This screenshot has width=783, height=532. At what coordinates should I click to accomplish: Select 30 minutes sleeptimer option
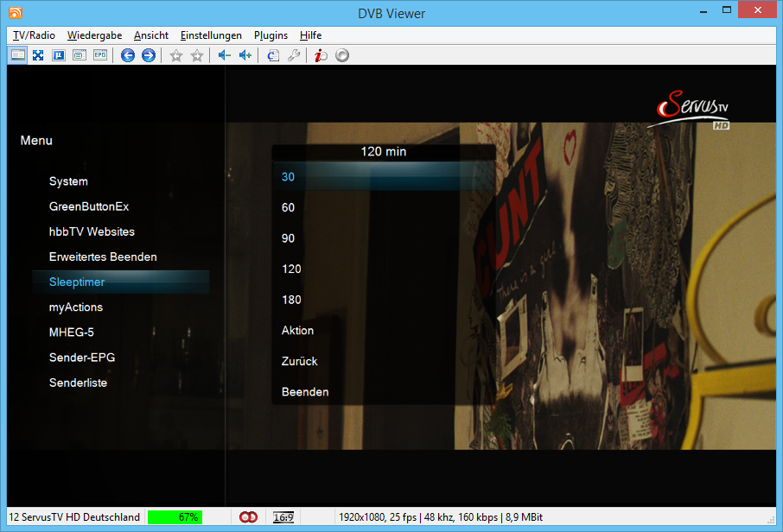(x=289, y=177)
